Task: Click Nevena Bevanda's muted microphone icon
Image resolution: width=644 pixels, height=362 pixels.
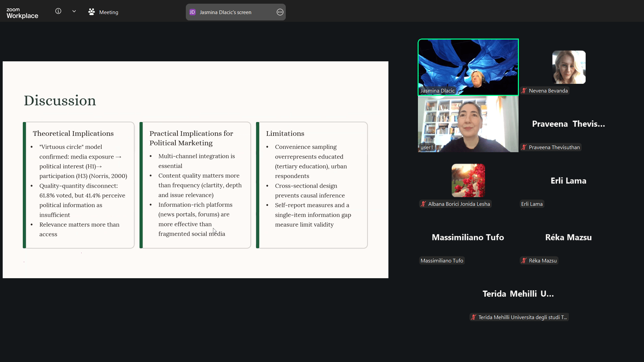Action: point(524,91)
